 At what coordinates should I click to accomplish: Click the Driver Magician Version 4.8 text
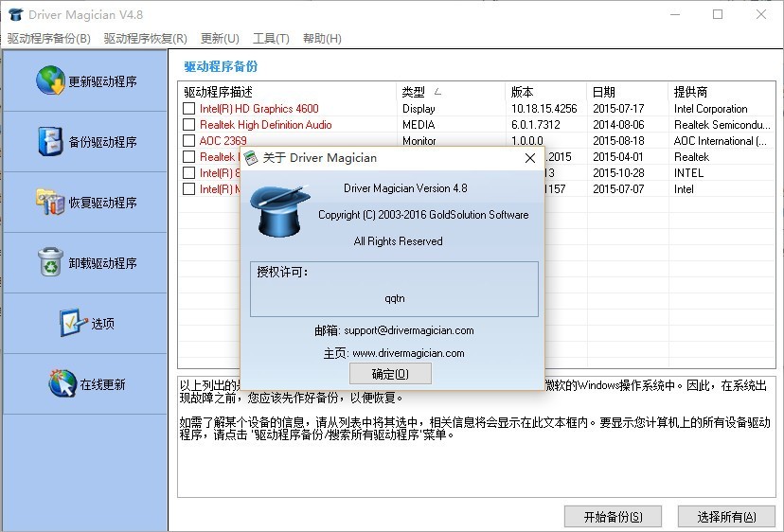[405, 188]
